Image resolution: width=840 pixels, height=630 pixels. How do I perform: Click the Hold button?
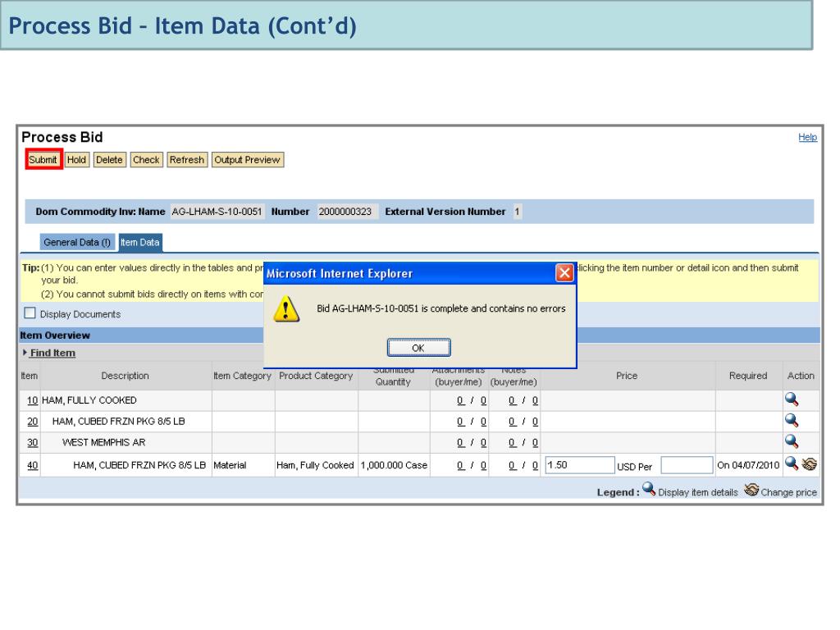pos(77,160)
